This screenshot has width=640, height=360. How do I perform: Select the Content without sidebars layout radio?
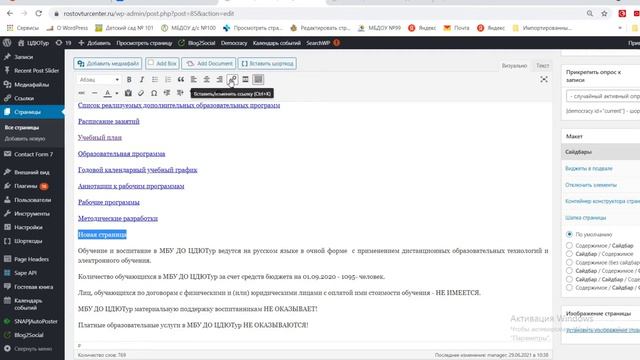[569, 262]
